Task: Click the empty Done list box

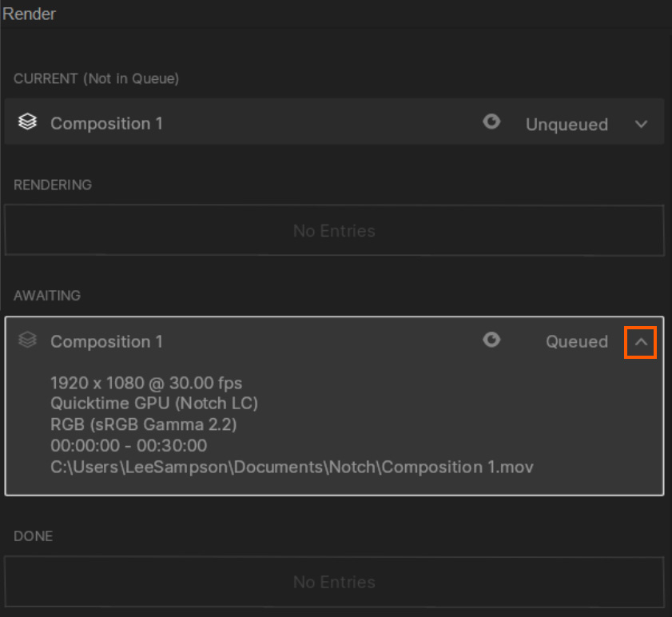Action: (x=334, y=582)
